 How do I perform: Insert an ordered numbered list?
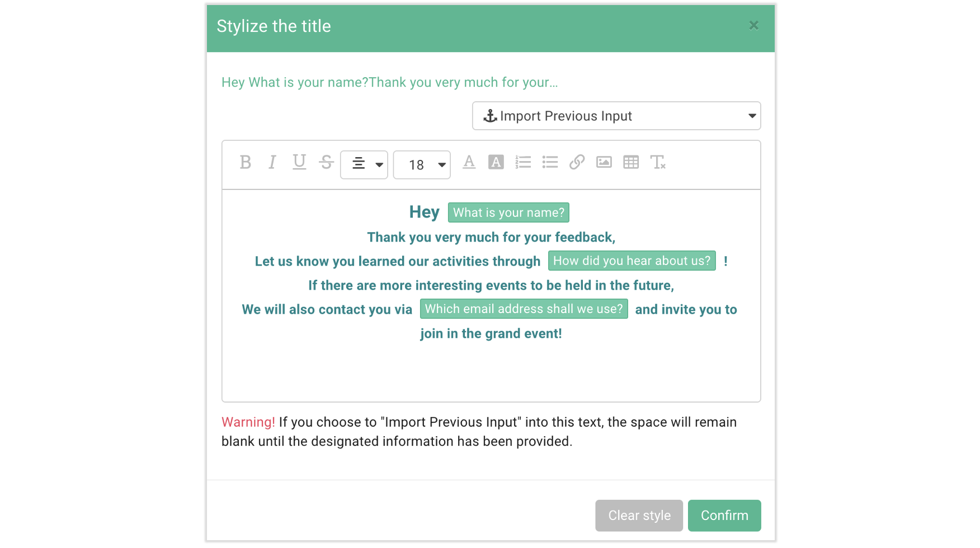click(523, 162)
